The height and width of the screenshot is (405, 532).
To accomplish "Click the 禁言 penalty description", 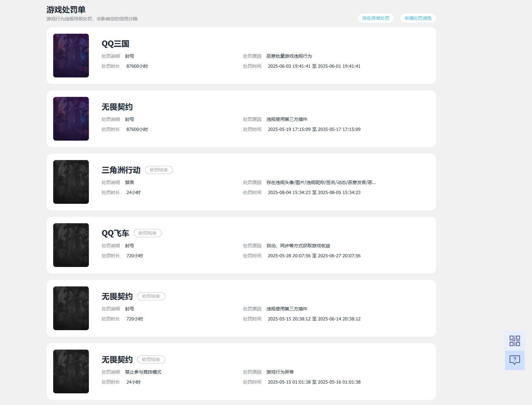I will point(130,182).
